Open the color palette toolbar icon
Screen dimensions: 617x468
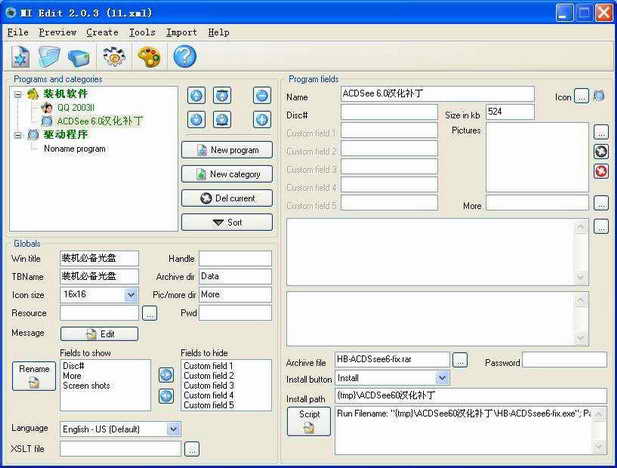148,57
